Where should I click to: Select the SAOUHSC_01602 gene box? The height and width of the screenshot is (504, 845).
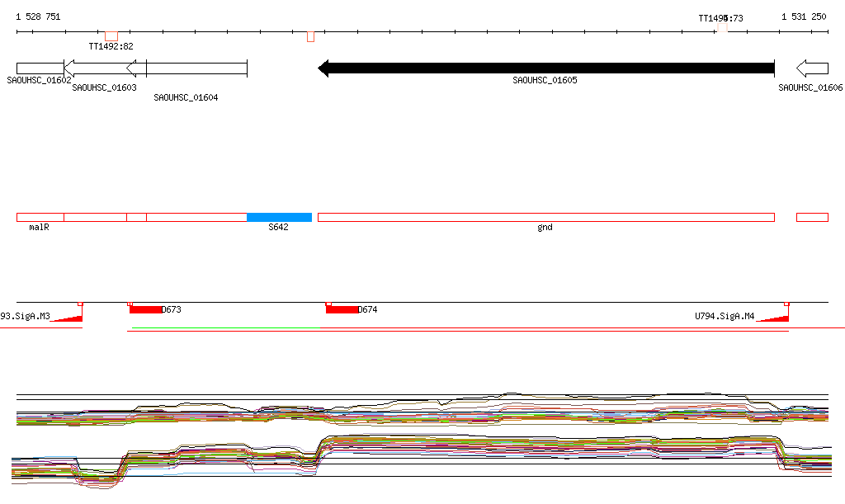[40, 68]
